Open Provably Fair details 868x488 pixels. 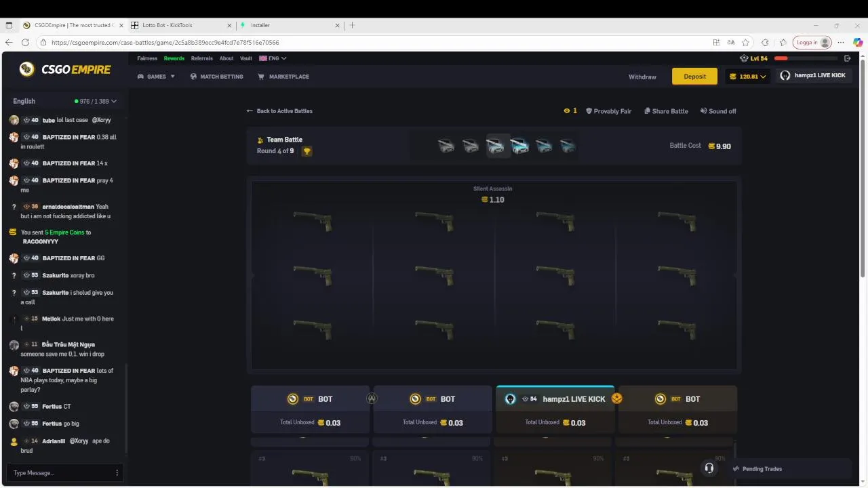pyautogui.click(x=608, y=111)
